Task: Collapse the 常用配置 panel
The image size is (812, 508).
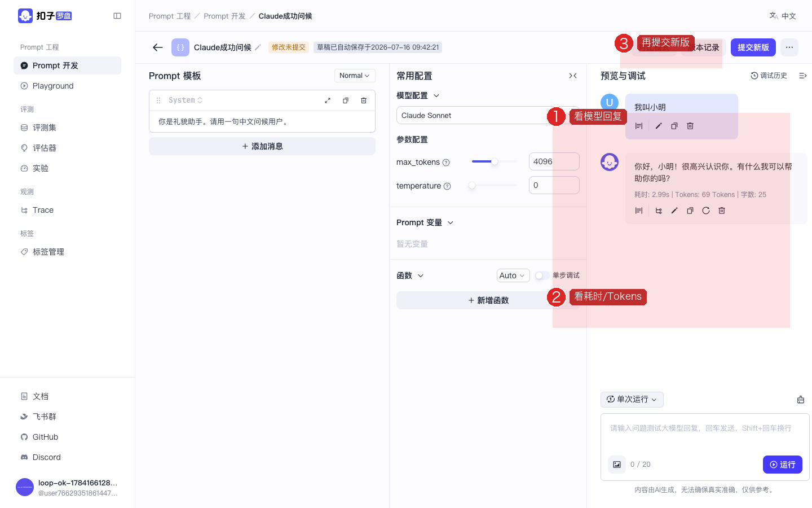Action: [x=573, y=76]
